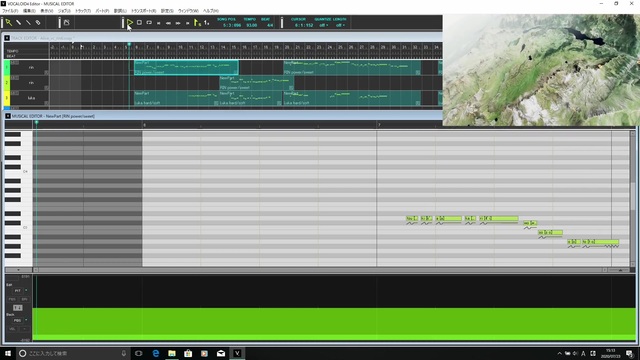The width and height of the screenshot is (640, 360).
Task: Start playback with the play button
Action: (x=130, y=22)
